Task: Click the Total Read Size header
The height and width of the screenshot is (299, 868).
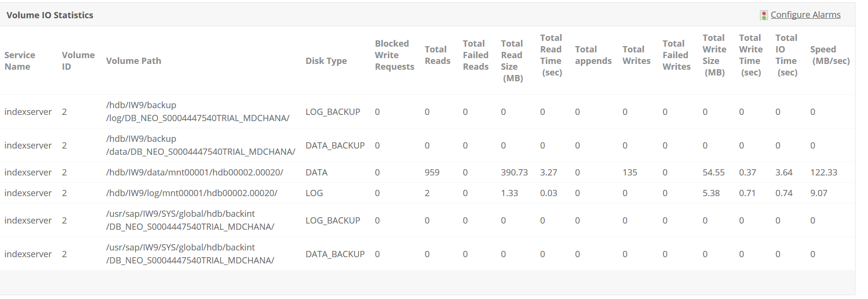Action: [512, 61]
